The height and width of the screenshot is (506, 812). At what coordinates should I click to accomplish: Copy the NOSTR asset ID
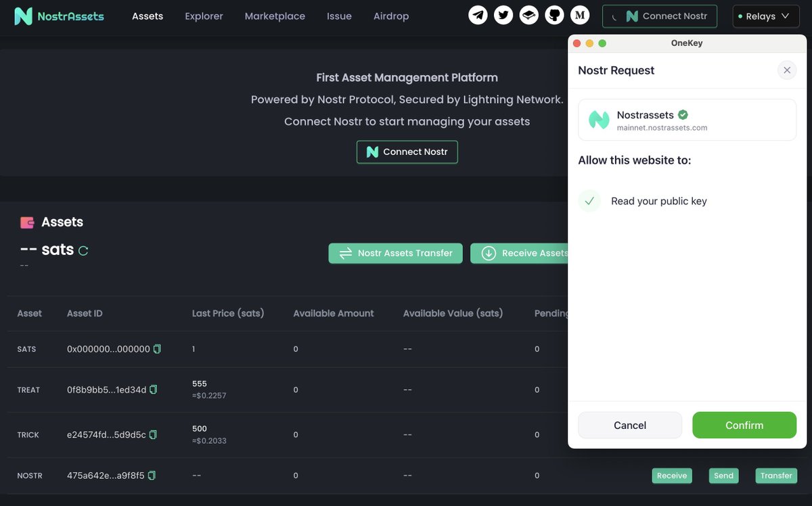(x=152, y=476)
